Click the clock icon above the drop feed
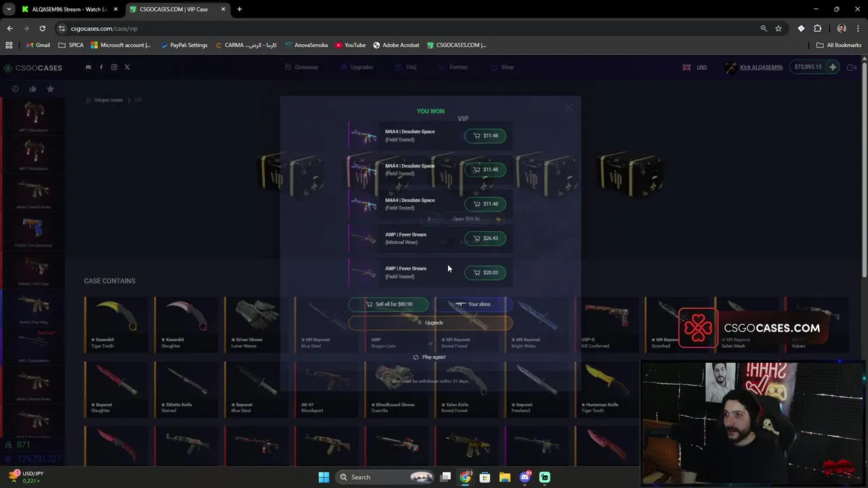This screenshot has width=868, height=488. point(15,89)
